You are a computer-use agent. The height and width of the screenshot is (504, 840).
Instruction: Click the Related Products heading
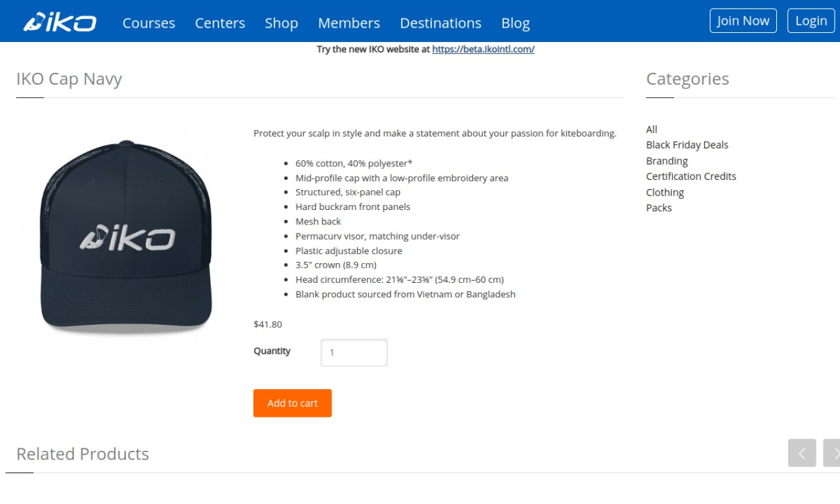tap(83, 454)
